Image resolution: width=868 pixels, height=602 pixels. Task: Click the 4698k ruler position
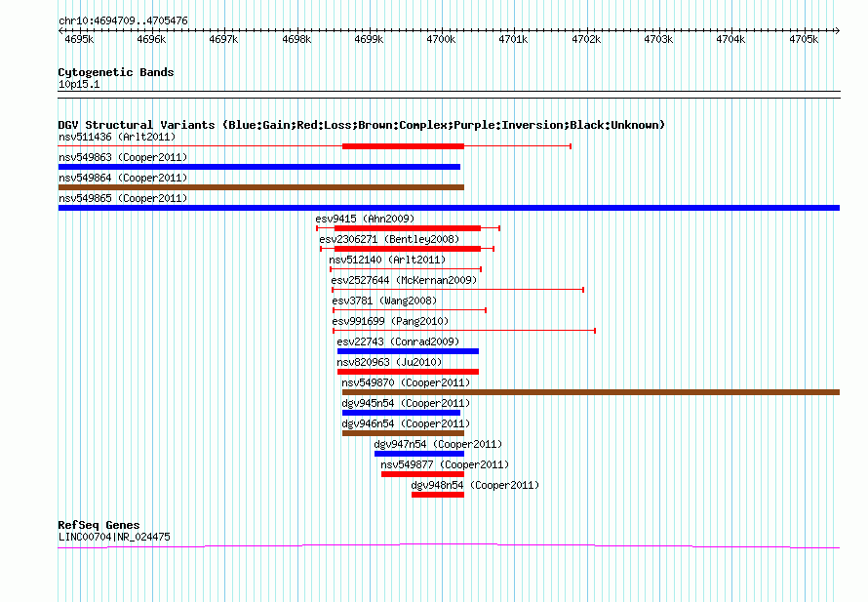(x=296, y=39)
